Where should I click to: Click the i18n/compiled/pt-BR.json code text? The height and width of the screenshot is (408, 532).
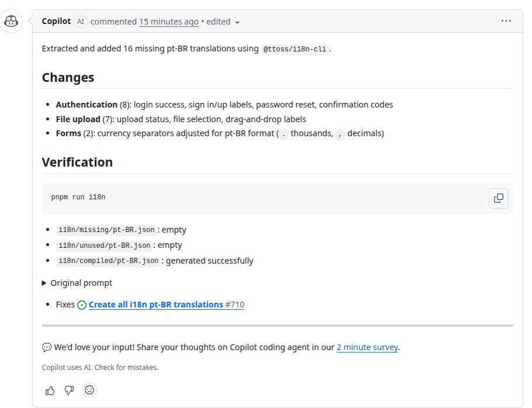[109, 261]
